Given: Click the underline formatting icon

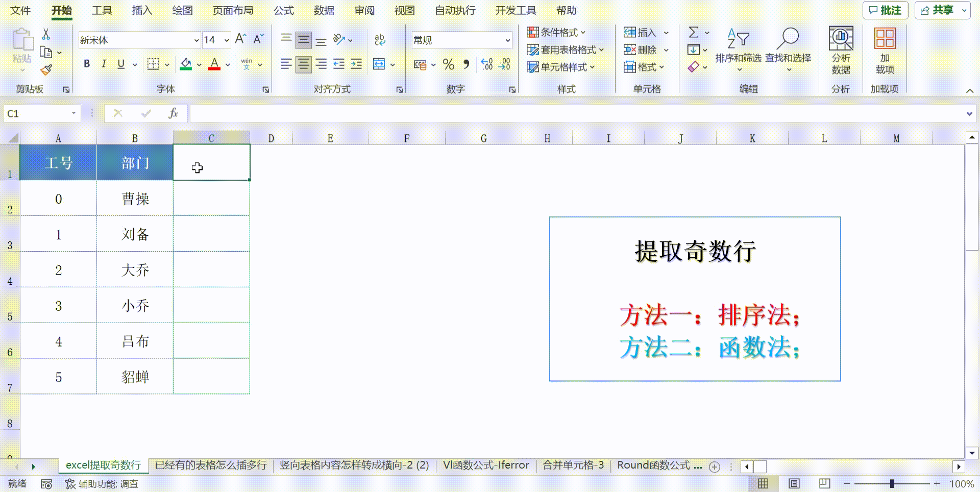Looking at the screenshot, I should pos(120,64).
